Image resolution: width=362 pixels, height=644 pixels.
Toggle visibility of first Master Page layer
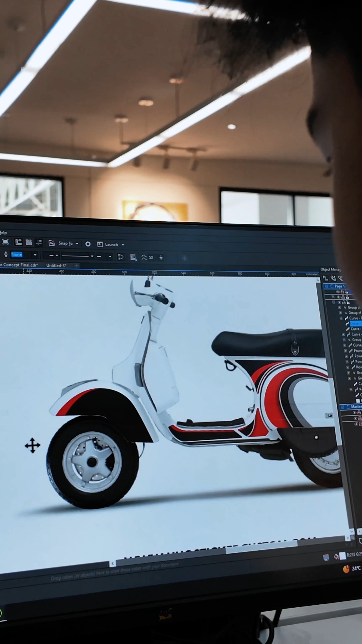click(x=354, y=413)
